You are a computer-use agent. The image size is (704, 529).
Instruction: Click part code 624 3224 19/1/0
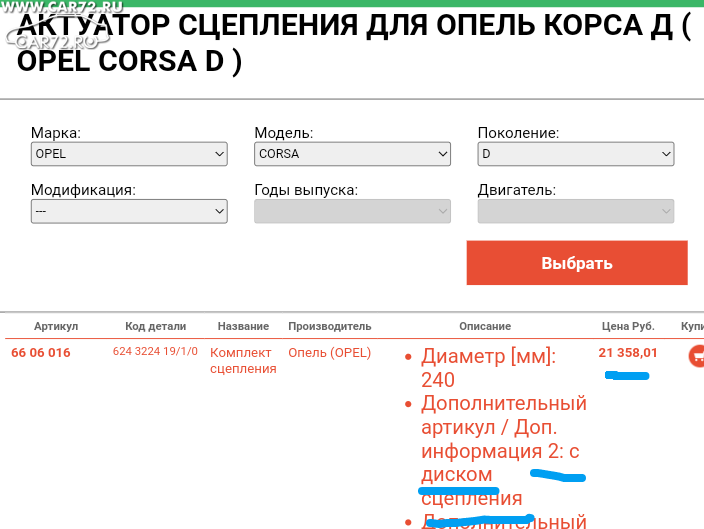[x=155, y=352]
